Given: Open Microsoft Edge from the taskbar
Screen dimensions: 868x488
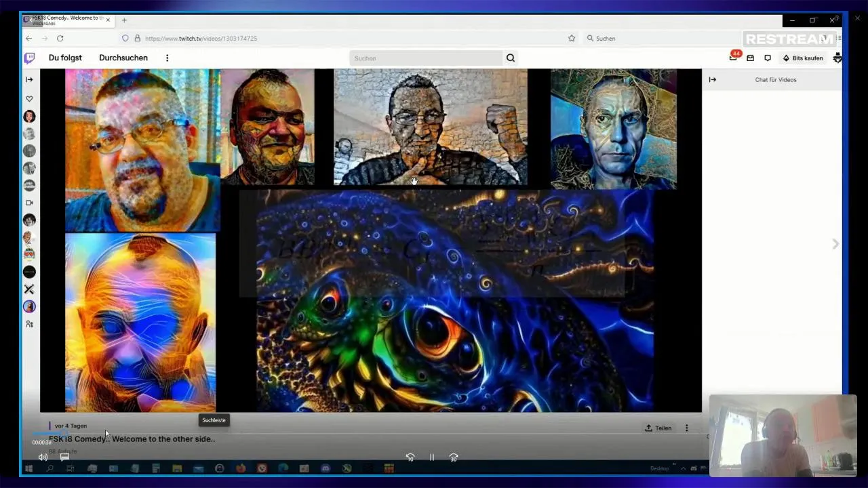Looking at the screenshot, I should (x=283, y=468).
